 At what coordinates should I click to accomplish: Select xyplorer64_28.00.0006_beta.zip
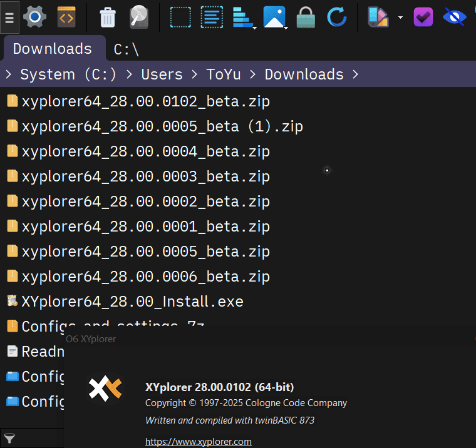click(x=146, y=277)
